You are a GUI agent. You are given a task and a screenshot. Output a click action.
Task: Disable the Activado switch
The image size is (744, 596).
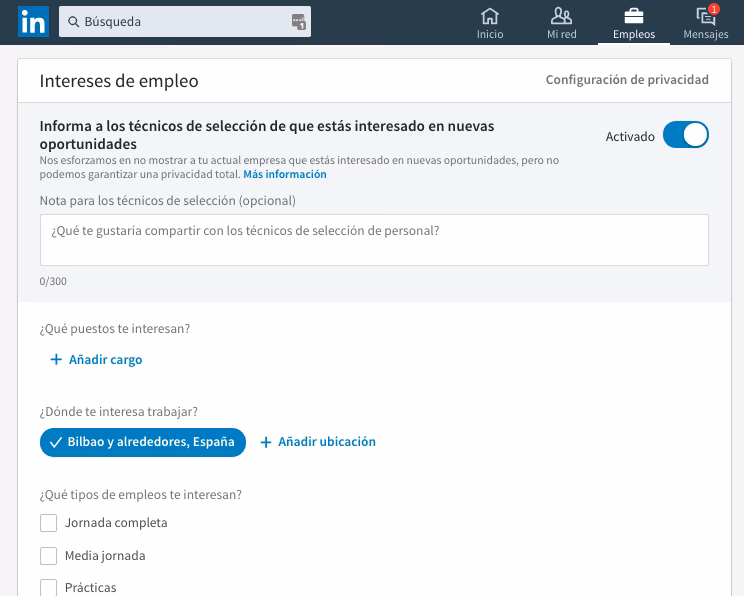pyautogui.click(x=685, y=135)
